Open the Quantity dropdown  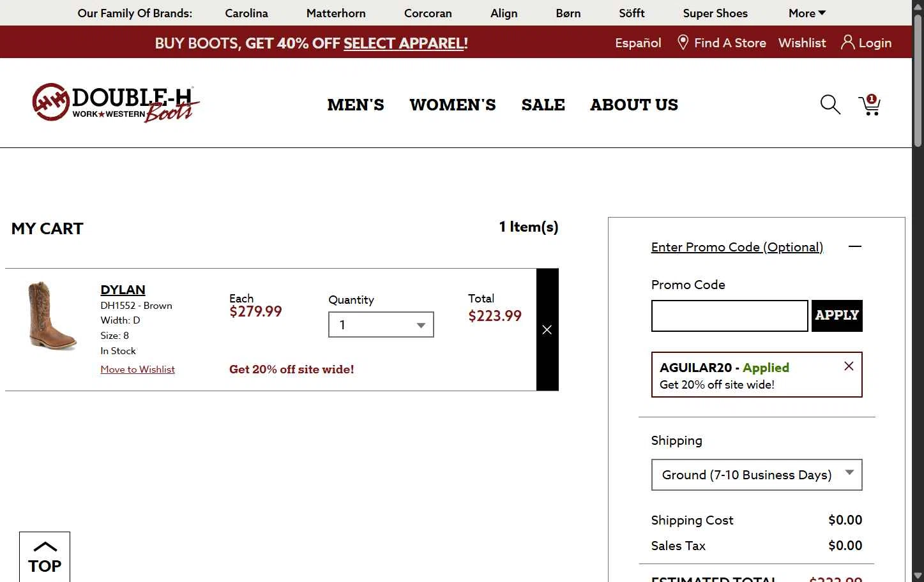(x=381, y=325)
